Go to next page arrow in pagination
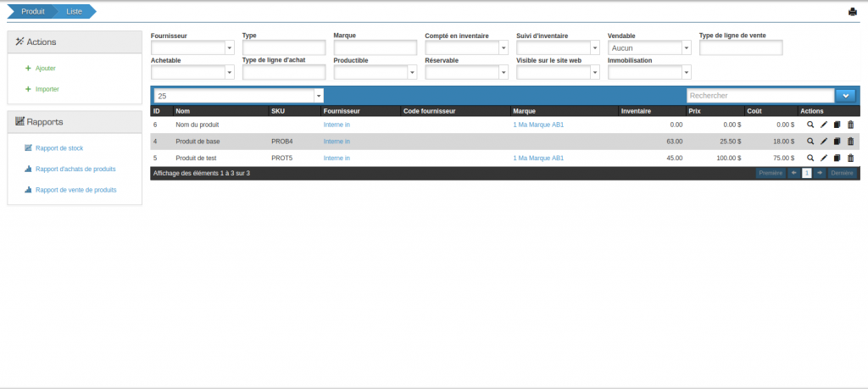868x389 pixels. pos(820,173)
